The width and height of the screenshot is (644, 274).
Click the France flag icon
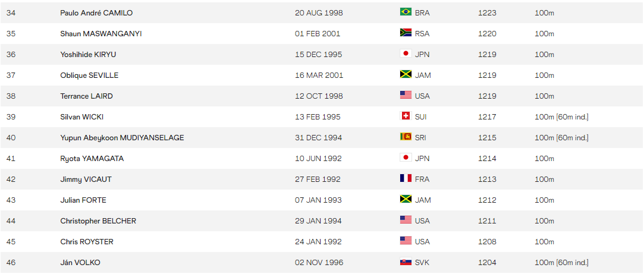pos(406,178)
